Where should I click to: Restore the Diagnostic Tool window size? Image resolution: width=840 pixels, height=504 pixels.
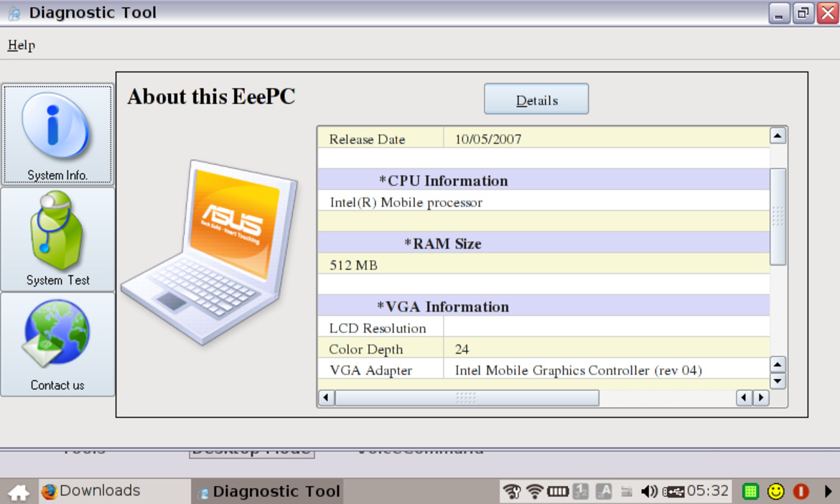[x=803, y=13]
